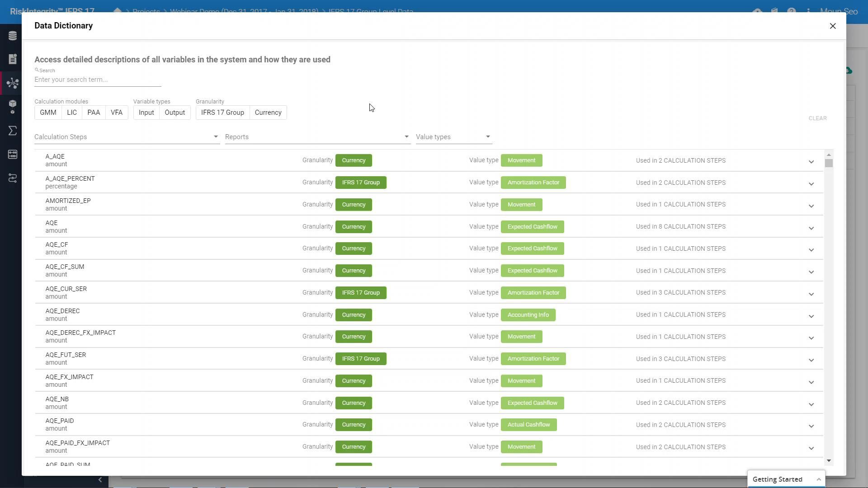Toggle IFRS 17 Group granularity filter
The image size is (868, 488).
222,113
